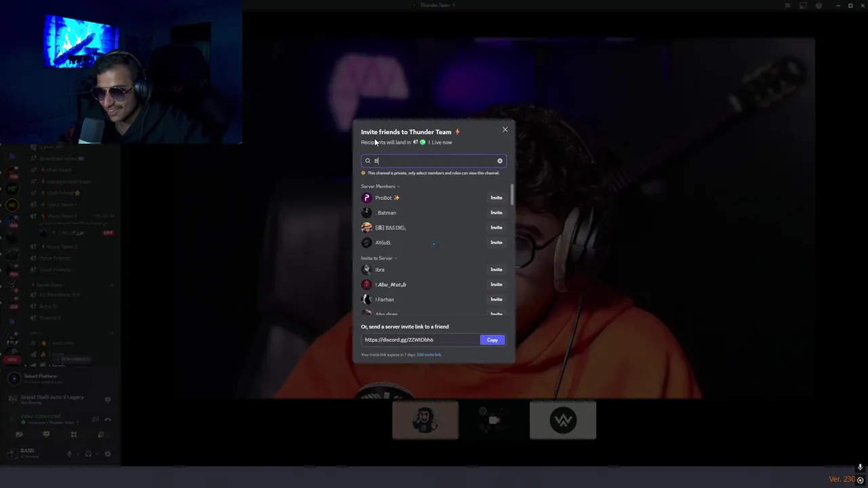Click the microphone icon at bottom right
The width and height of the screenshot is (868, 488).
(860, 468)
